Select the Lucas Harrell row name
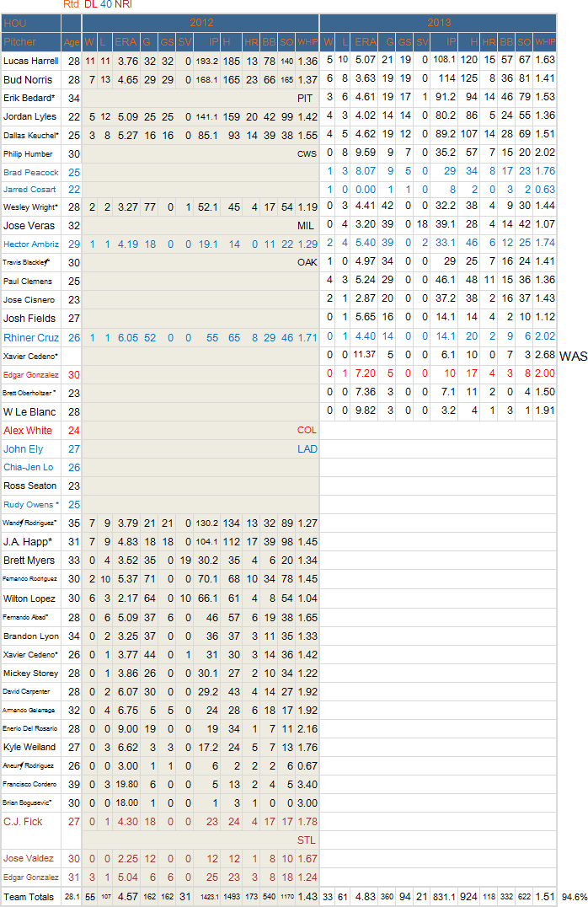The height and width of the screenshot is (907, 588). click(x=30, y=61)
